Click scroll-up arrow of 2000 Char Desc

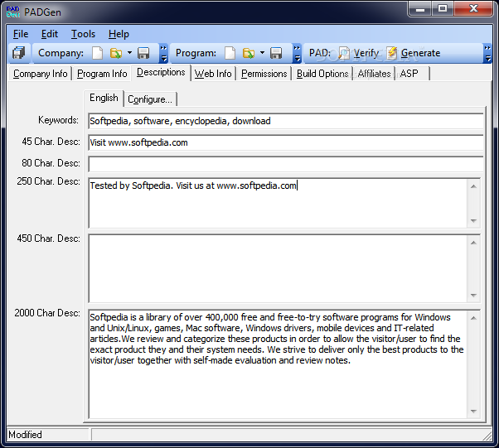pyautogui.click(x=473, y=318)
